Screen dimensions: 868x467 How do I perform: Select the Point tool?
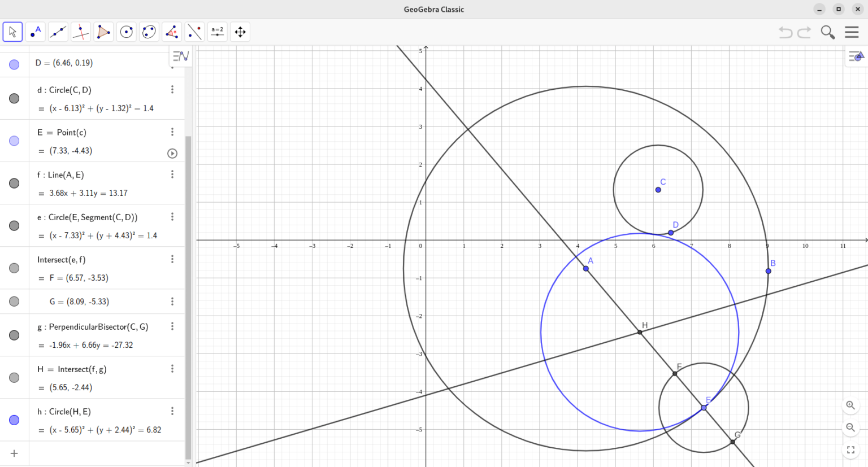[35, 32]
